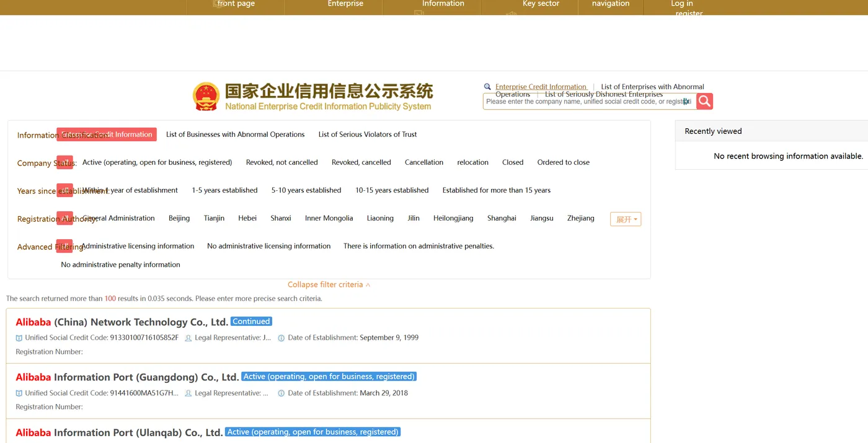Screen dimensions: 868x443
Task: Click the national emblem logo
Action: (x=206, y=97)
